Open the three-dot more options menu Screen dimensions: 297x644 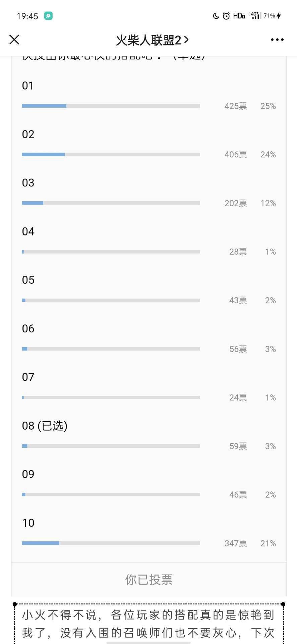(x=277, y=40)
